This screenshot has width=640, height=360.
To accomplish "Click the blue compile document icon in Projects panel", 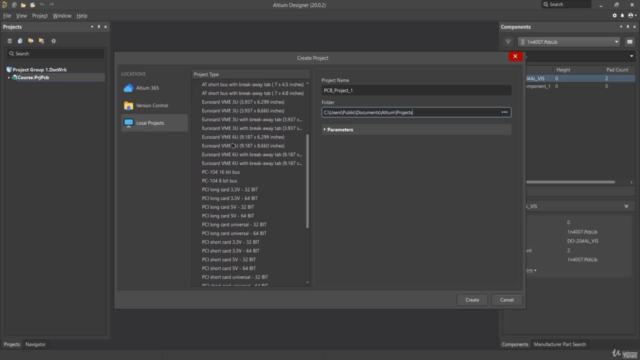I will 20,41.
